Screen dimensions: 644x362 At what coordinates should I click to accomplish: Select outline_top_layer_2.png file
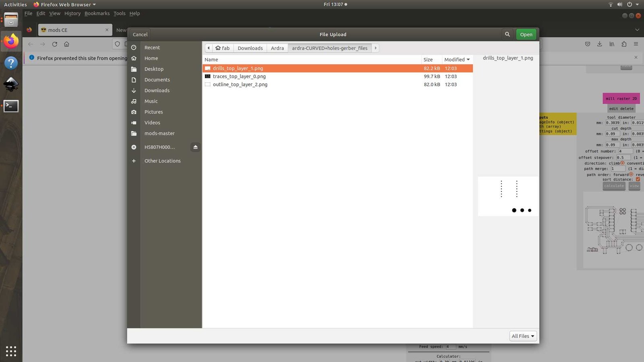337,84
